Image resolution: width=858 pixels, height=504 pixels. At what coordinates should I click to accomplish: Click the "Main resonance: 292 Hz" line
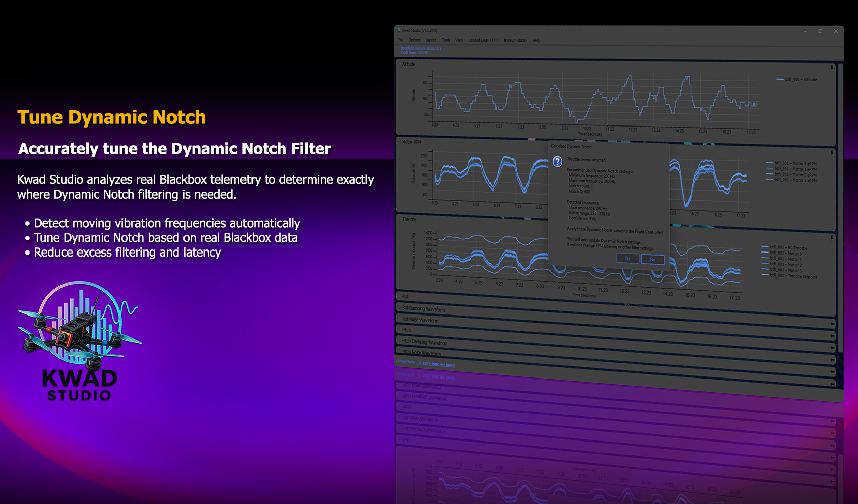tap(588, 208)
